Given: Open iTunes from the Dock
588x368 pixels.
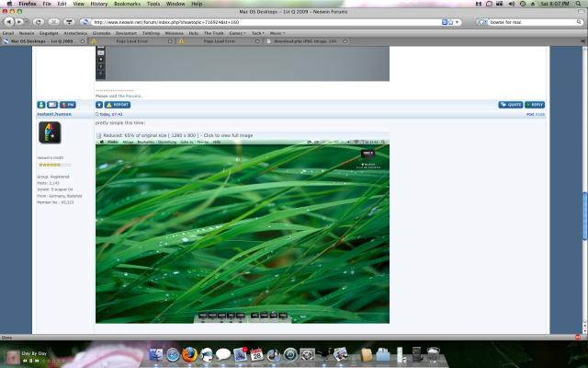Looking at the screenshot, I should pyautogui.click(x=274, y=354).
